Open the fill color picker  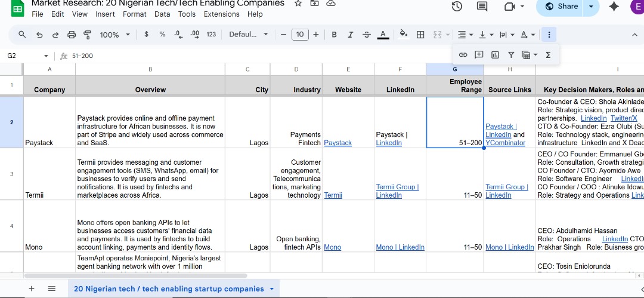click(404, 35)
